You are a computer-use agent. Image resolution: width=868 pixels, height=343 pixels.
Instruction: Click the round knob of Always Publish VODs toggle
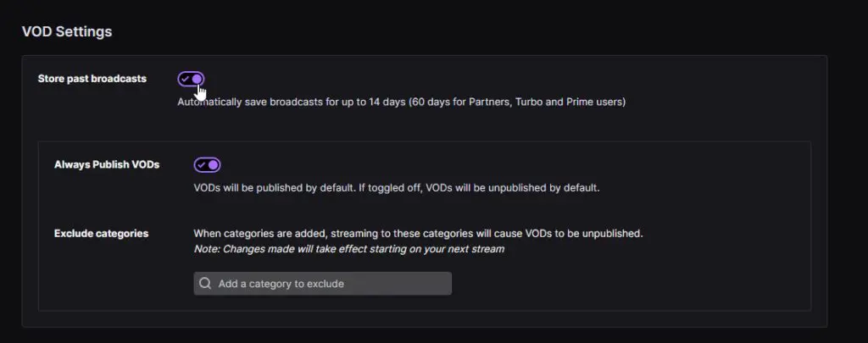(213, 165)
